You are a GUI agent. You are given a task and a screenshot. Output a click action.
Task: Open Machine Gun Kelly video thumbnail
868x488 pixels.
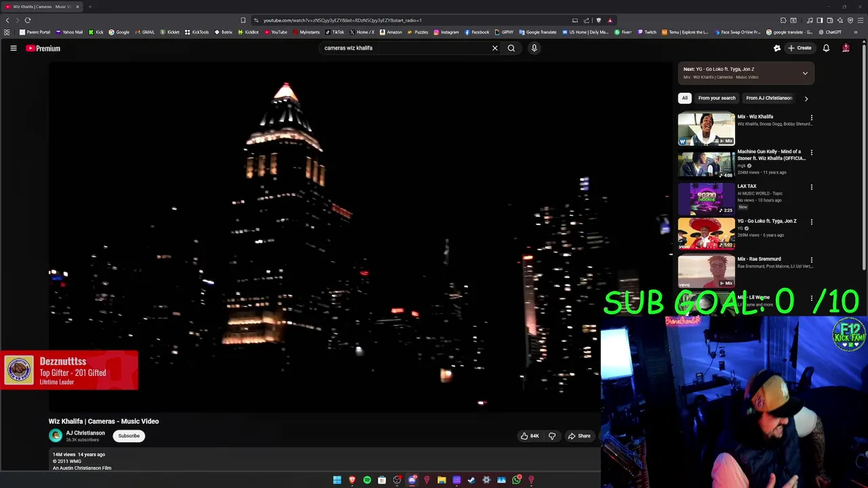(x=707, y=164)
